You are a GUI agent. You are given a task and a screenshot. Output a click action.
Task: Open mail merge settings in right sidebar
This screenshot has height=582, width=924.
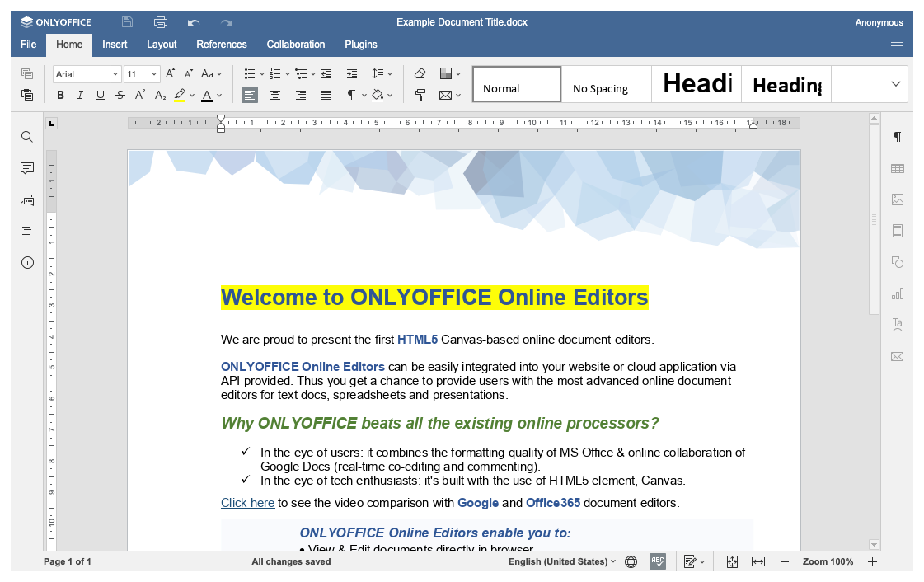[x=897, y=356]
